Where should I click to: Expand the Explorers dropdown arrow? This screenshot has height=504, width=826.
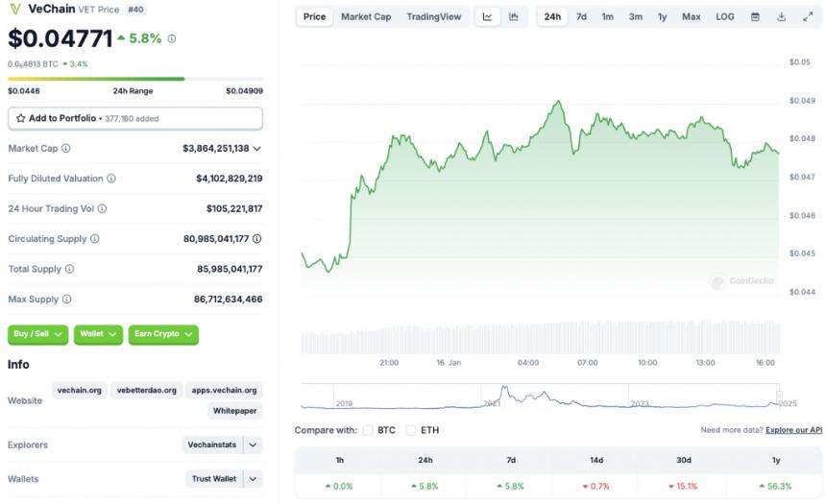point(253,445)
